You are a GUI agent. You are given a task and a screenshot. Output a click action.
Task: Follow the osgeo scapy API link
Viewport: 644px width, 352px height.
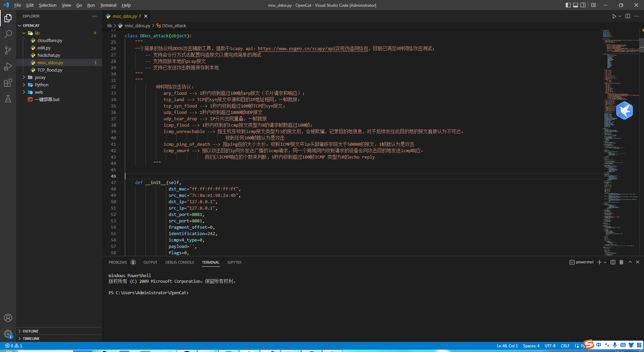click(313, 48)
